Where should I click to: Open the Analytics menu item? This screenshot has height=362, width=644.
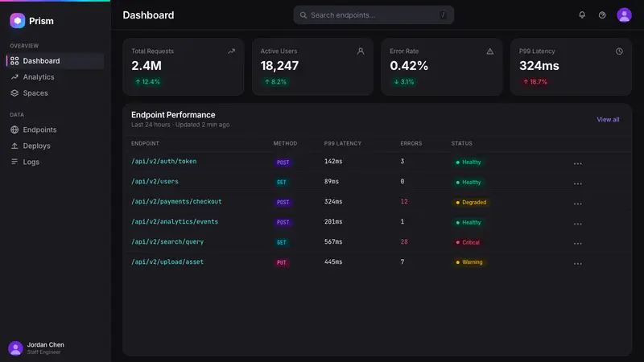click(x=55, y=76)
